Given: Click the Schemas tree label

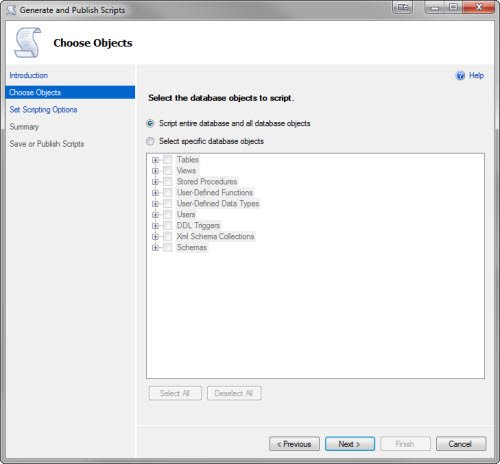Looking at the screenshot, I should [192, 247].
